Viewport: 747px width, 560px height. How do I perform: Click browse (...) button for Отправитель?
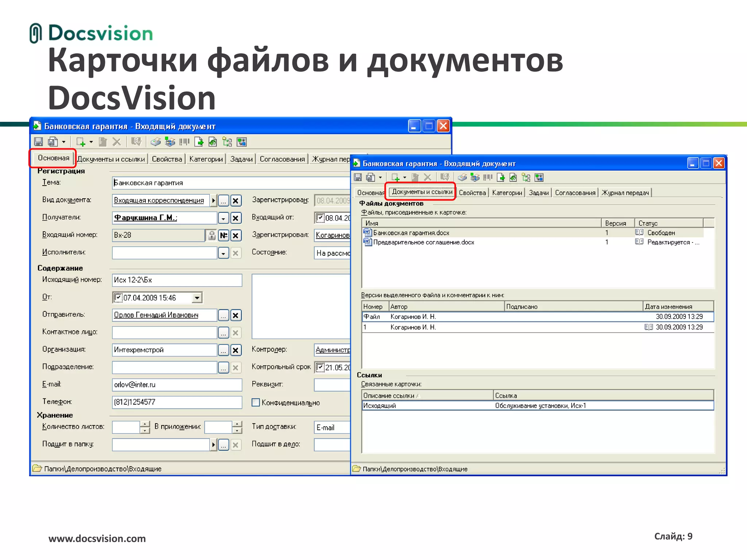point(224,315)
